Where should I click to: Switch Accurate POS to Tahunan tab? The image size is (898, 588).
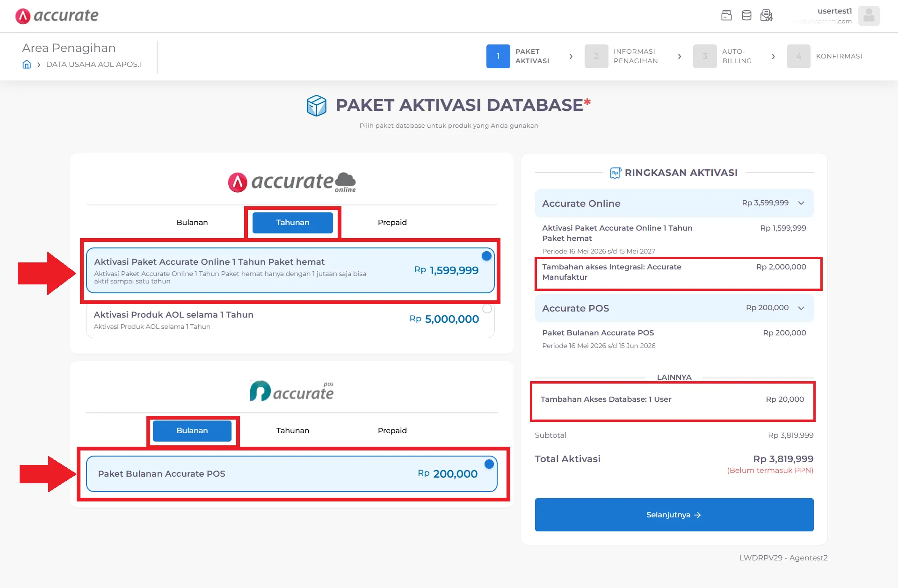click(x=293, y=431)
